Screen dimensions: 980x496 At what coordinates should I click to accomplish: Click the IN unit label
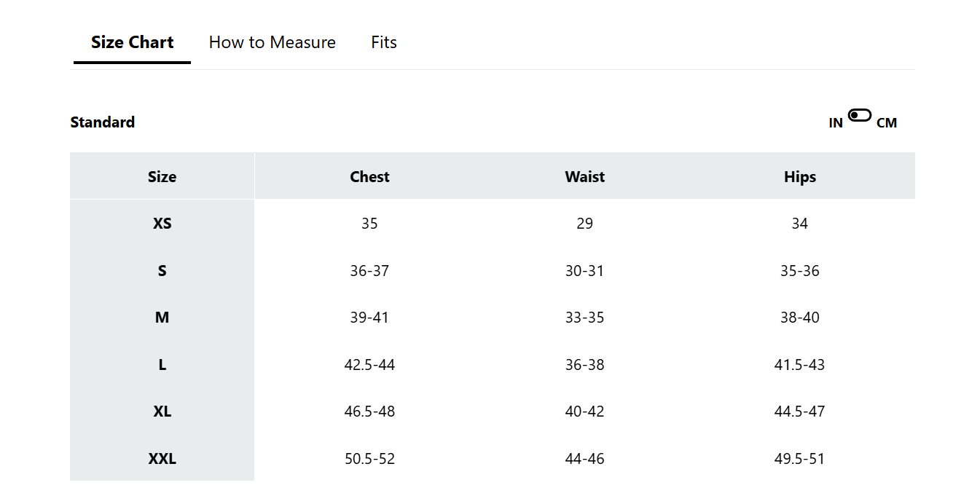click(836, 123)
